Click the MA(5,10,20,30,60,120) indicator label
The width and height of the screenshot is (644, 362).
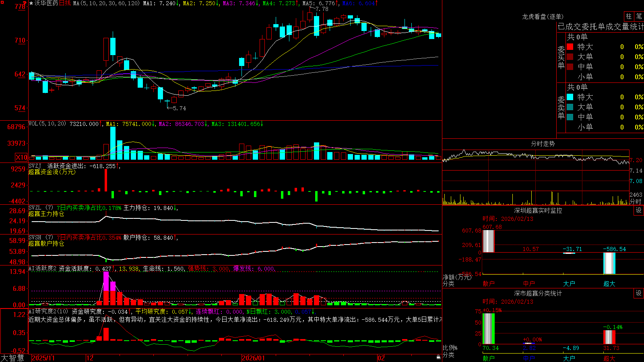[106, 3]
